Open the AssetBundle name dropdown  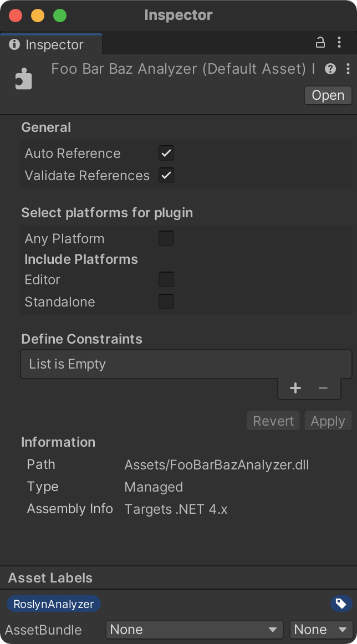click(195, 630)
